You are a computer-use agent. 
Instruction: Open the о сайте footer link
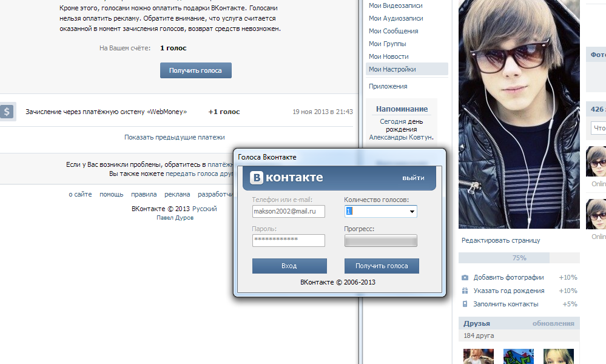point(81,194)
